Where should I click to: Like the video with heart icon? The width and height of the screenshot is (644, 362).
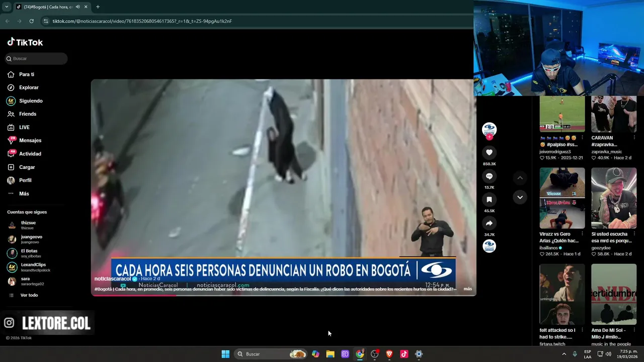(x=489, y=152)
